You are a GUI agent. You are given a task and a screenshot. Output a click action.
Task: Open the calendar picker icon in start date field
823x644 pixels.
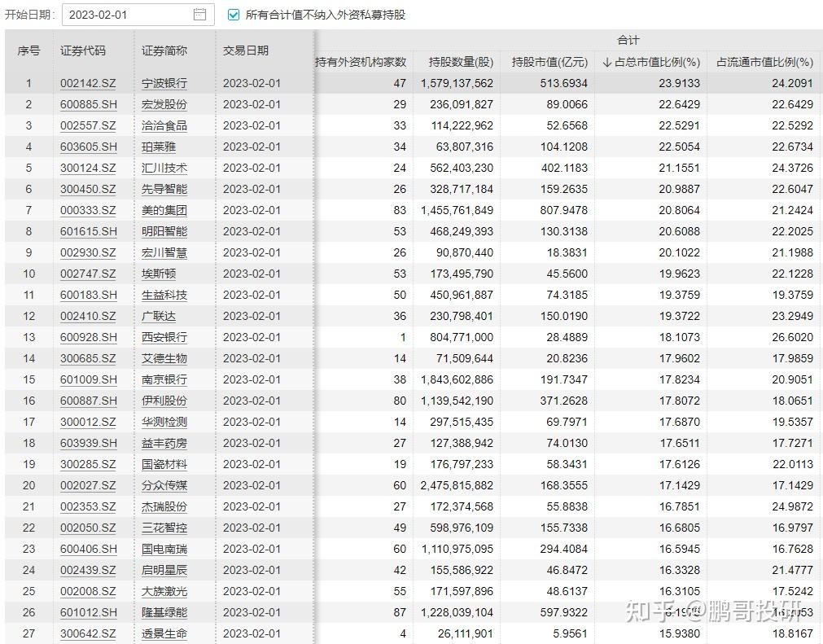click(199, 15)
